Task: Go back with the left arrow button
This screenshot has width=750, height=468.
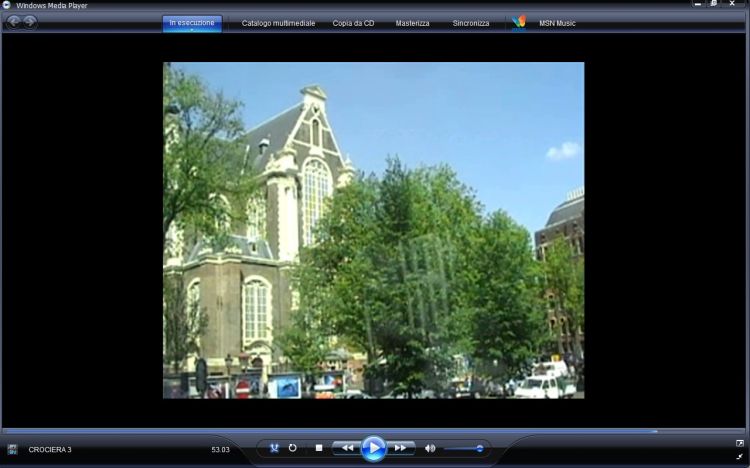Action: (x=14, y=22)
